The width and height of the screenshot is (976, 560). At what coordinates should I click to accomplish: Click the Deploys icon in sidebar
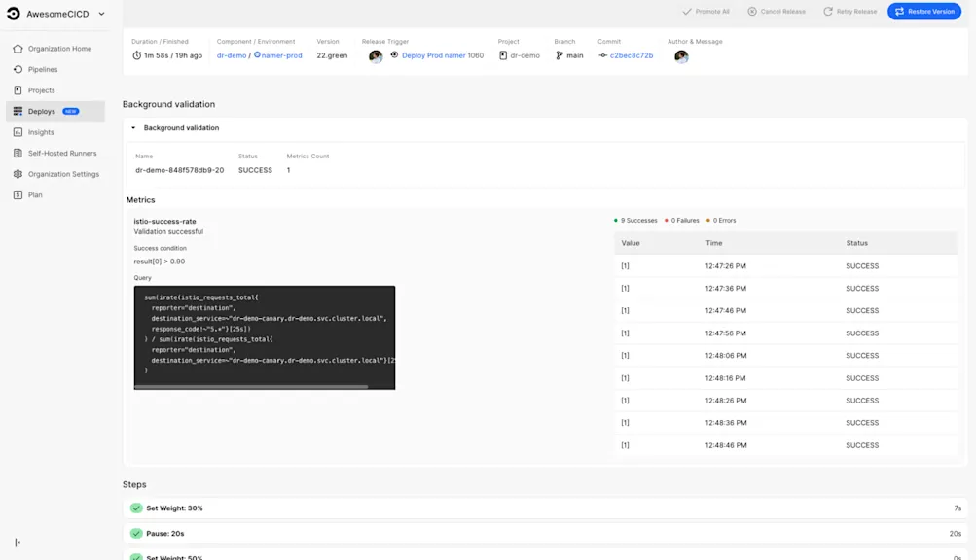pyautogui.click(x=18, y=112)
